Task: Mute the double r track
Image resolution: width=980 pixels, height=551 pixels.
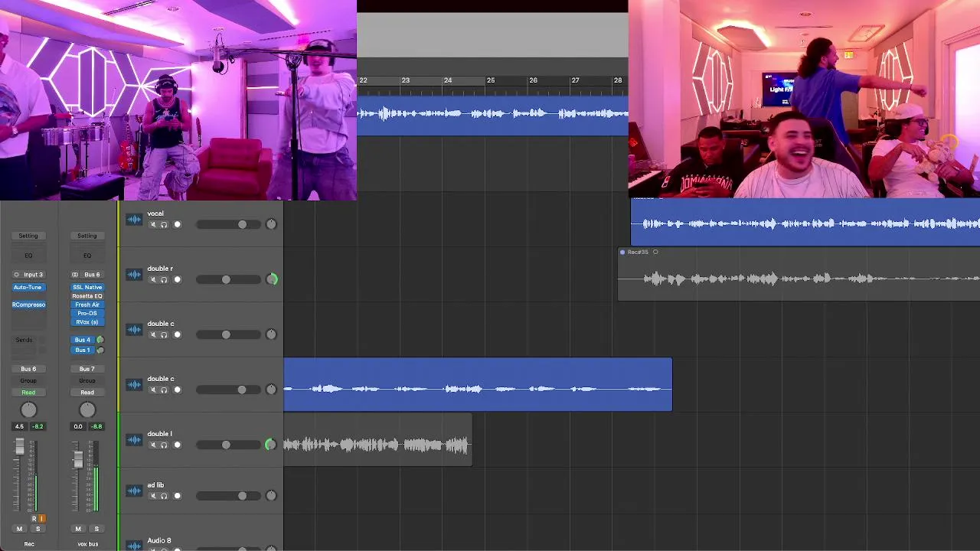Action: 152,279
